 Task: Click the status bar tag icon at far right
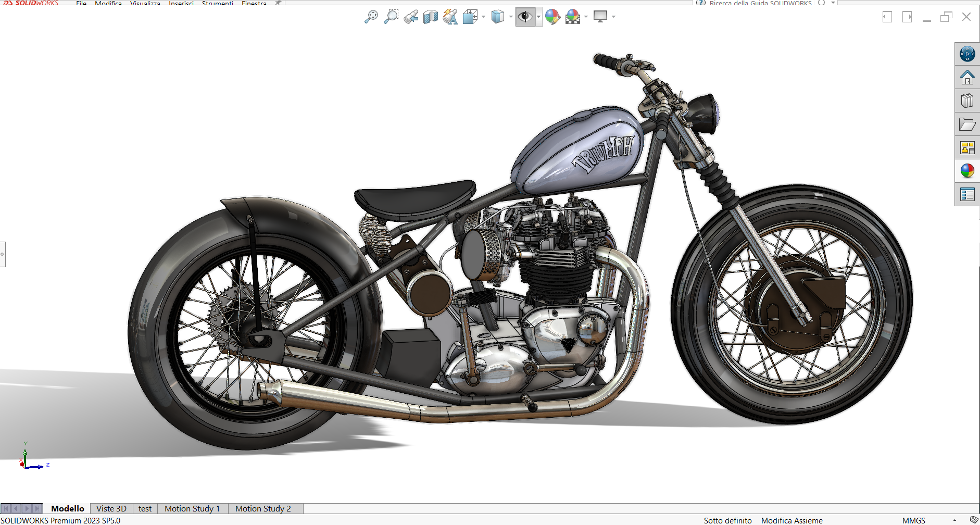[x=974, y=520]
